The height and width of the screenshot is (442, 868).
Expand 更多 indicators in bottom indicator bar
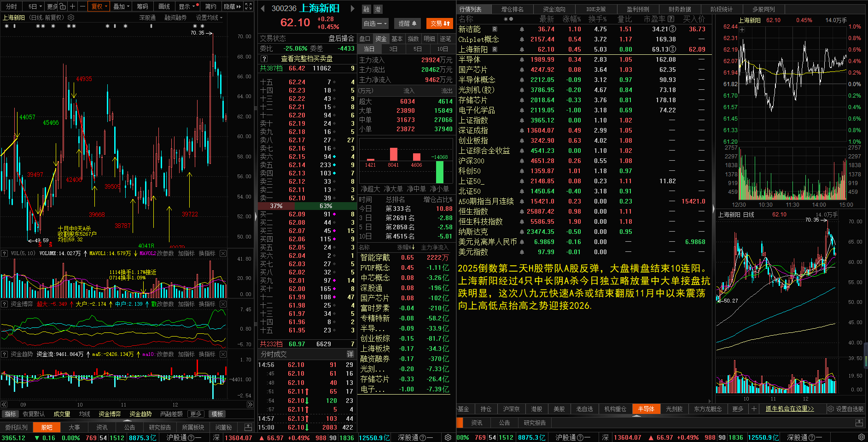(196, 414)
